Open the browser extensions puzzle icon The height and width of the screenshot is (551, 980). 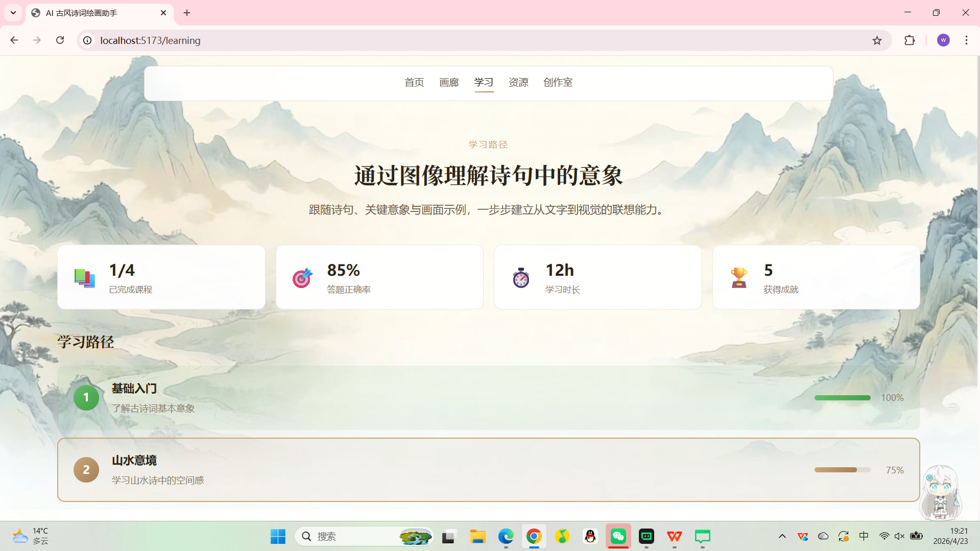click(910, 40)
